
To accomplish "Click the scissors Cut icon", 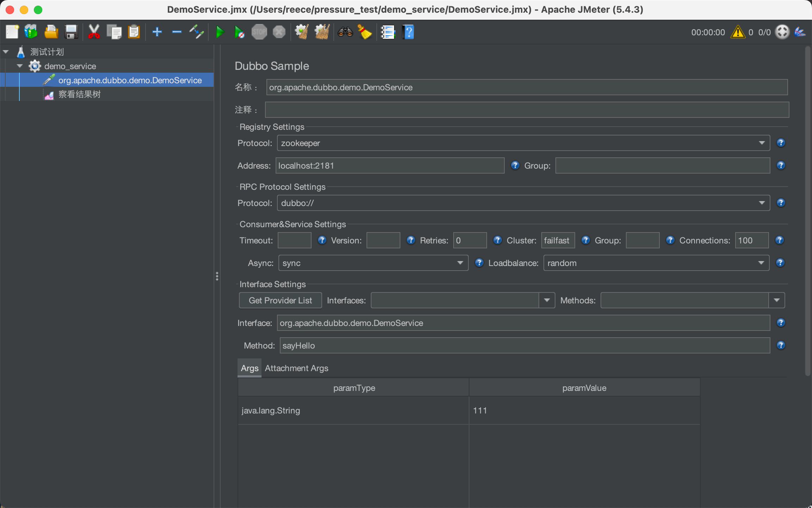I will point(94,32).
